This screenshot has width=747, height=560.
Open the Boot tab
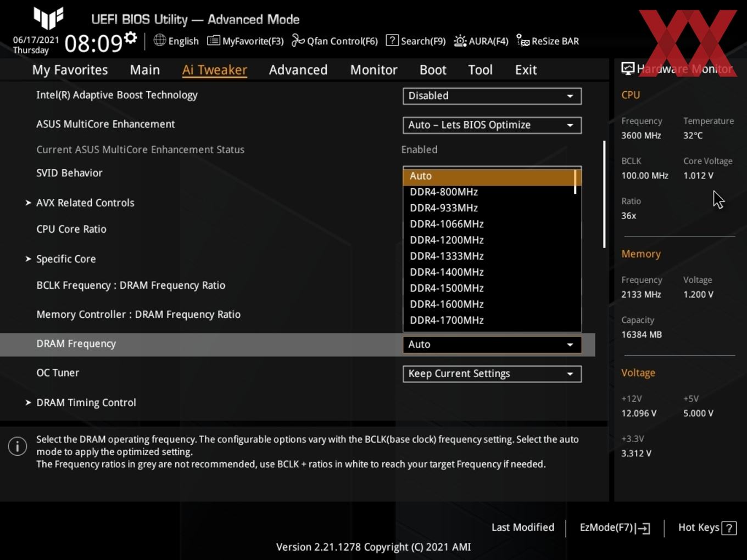[x=433, y=70]
